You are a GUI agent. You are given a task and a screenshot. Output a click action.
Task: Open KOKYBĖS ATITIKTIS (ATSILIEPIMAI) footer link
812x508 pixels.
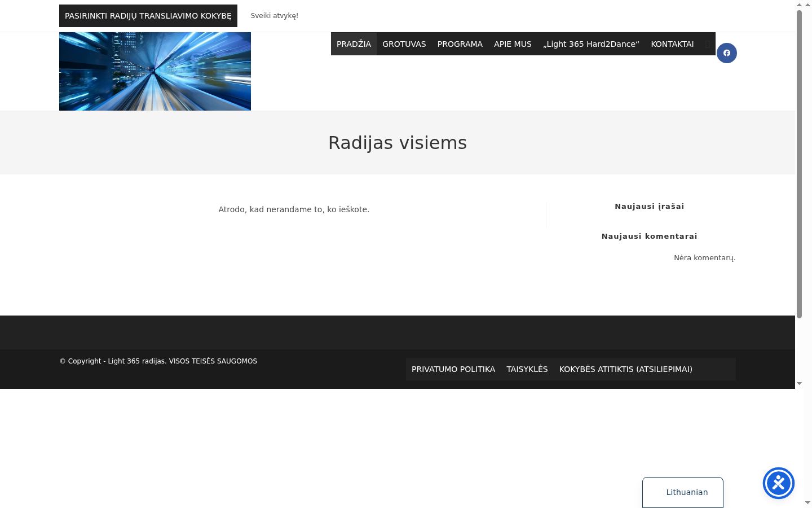pyautogui.click(x=626, y=369)
